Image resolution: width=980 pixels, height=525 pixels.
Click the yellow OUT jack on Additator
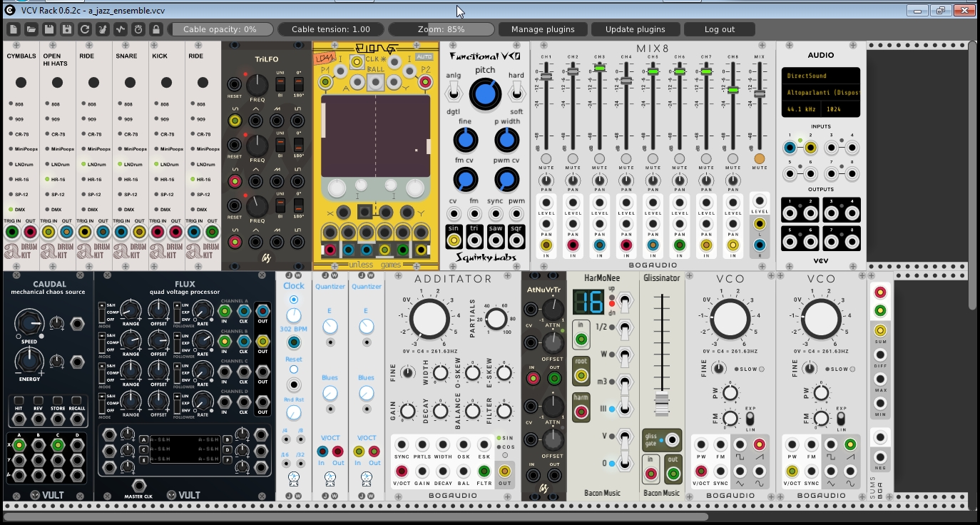coord(505,471)
